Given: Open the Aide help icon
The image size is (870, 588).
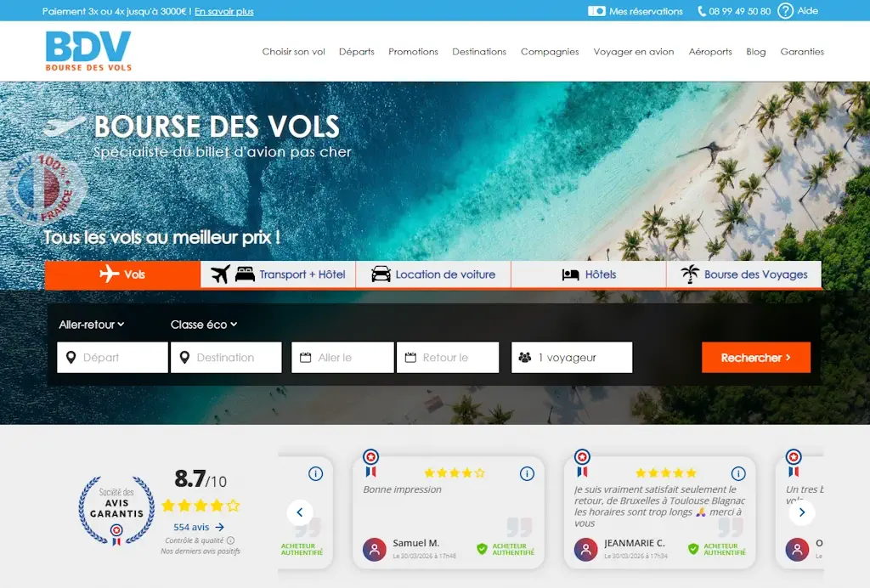Looking at the screenshot, I should point(785,11).
